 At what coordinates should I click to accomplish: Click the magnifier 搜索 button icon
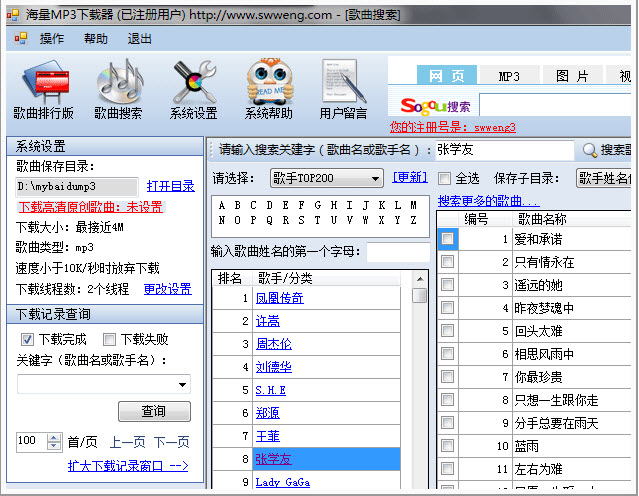tap(589, 150)
